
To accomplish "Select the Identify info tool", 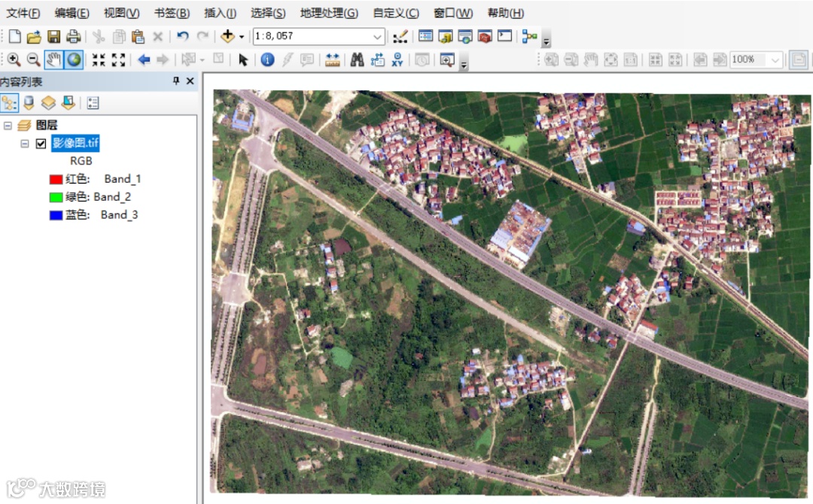I will tap(267, 60).
